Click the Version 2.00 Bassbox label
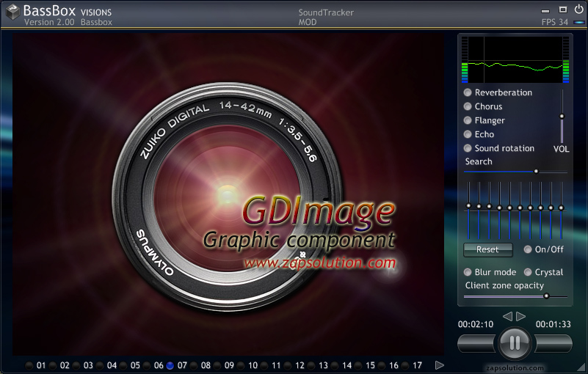 coord(68,22)
